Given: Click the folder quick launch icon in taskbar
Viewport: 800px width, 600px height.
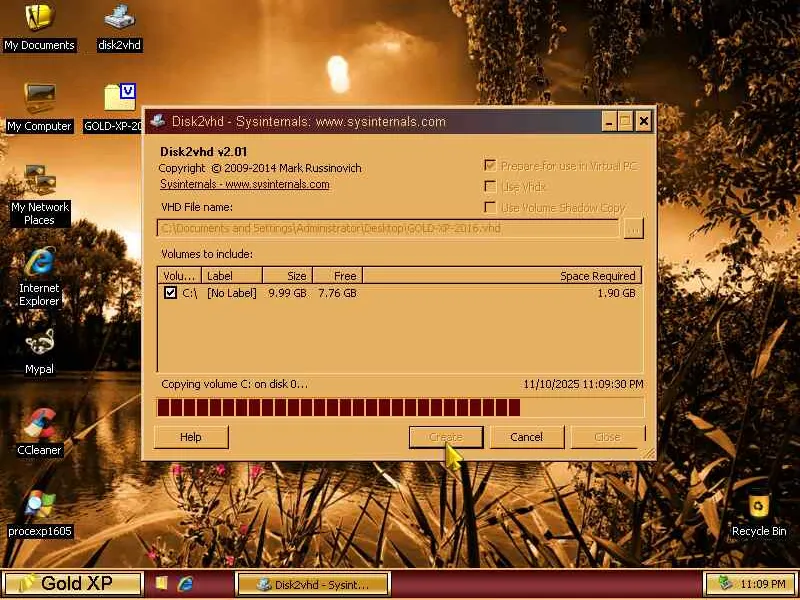Looking at the screenshot, I should [x=161, y=583].
